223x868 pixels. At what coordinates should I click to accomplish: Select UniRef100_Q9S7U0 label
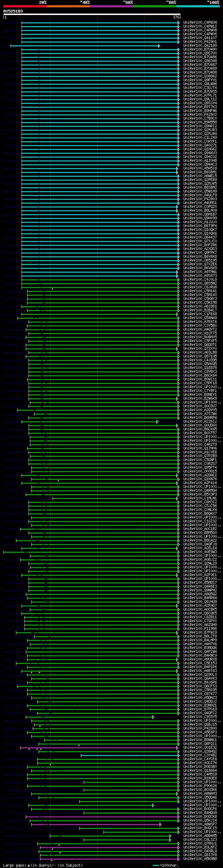click(200, 53)
